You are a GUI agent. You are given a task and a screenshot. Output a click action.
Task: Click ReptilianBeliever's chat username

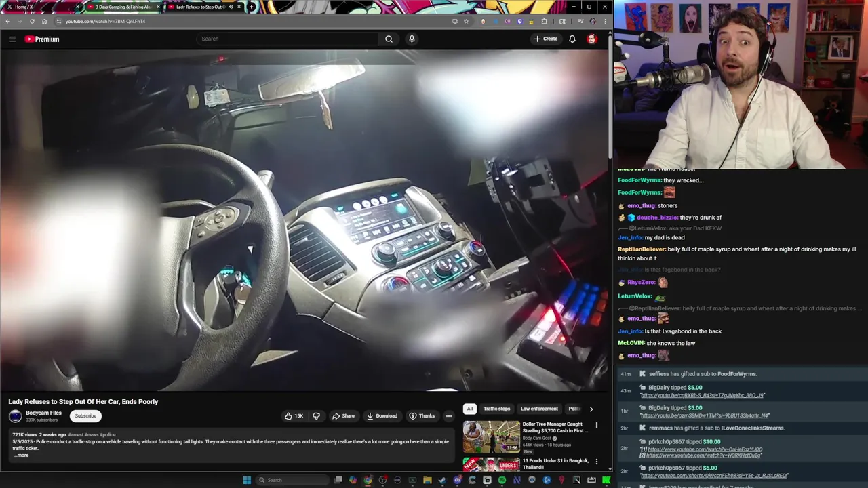click(x=642, y=249)
